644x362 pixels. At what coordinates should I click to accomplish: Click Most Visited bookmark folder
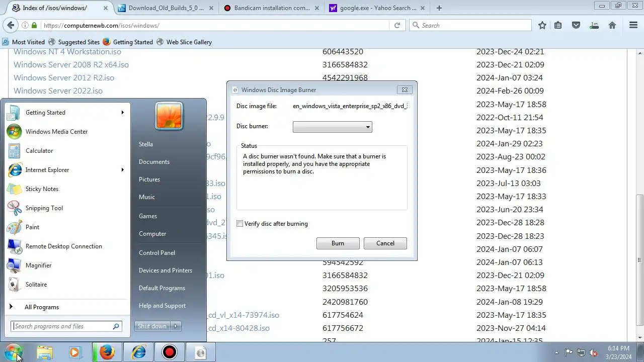pos(24,42)
